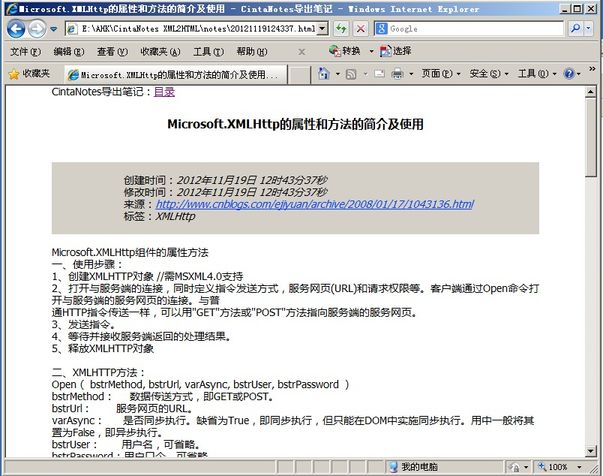Refresh the page with green arrows icon
603x476 pixels.
coord(341,28)
